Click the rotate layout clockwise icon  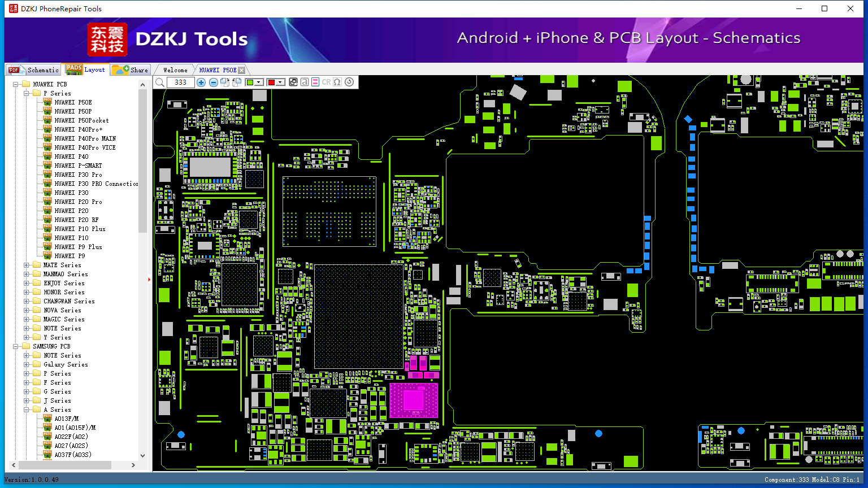(x=225, y=82)
